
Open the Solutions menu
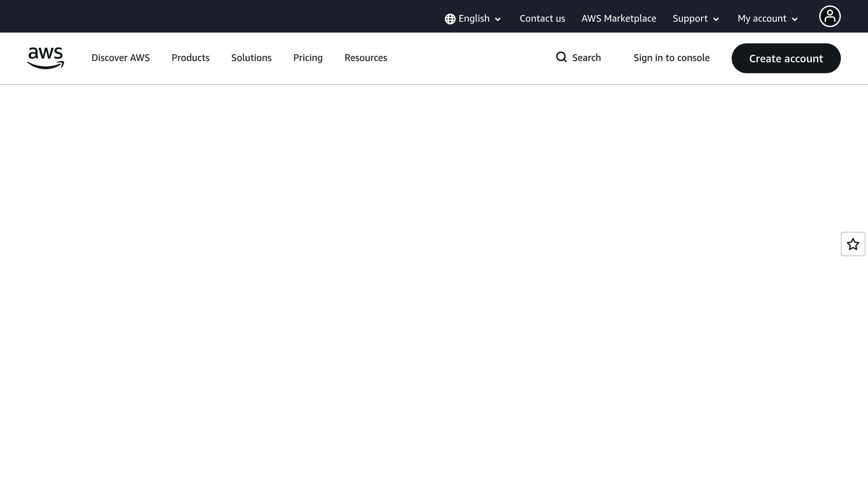pos(251,58)
